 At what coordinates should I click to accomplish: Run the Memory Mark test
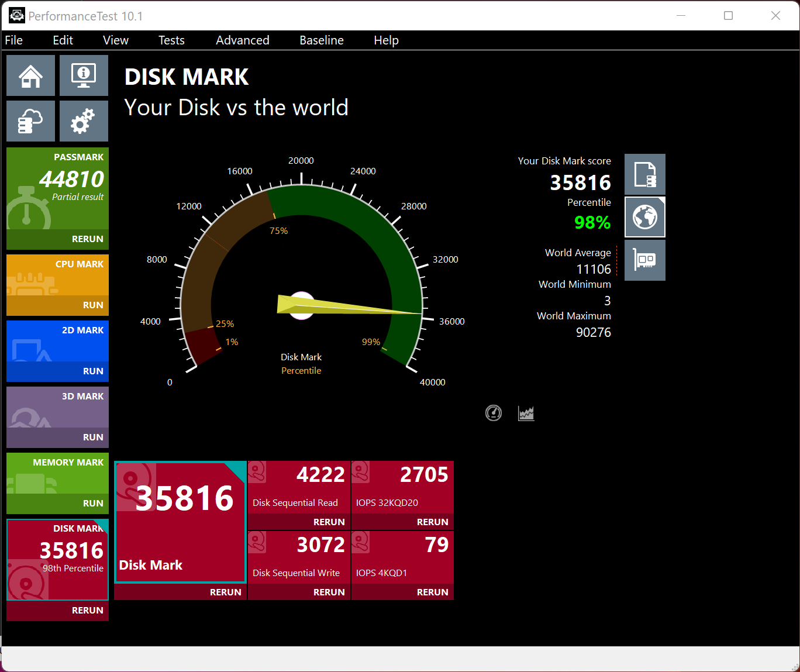[92, 504]
